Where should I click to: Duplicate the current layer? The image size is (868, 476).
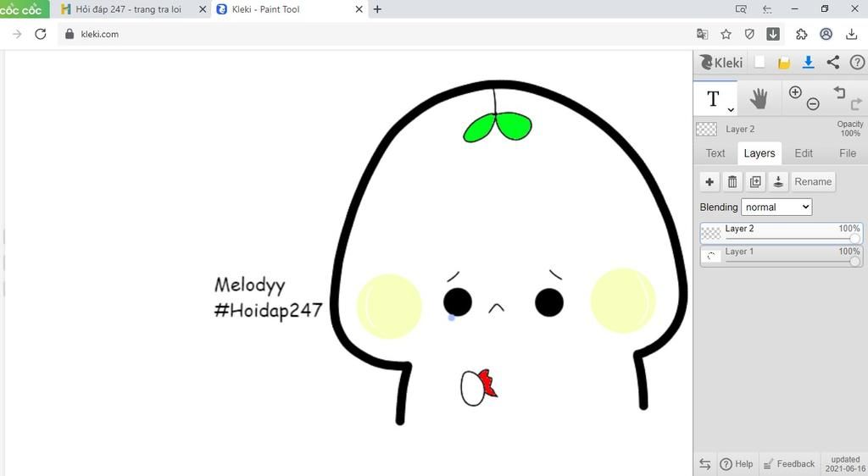point(755,181)
